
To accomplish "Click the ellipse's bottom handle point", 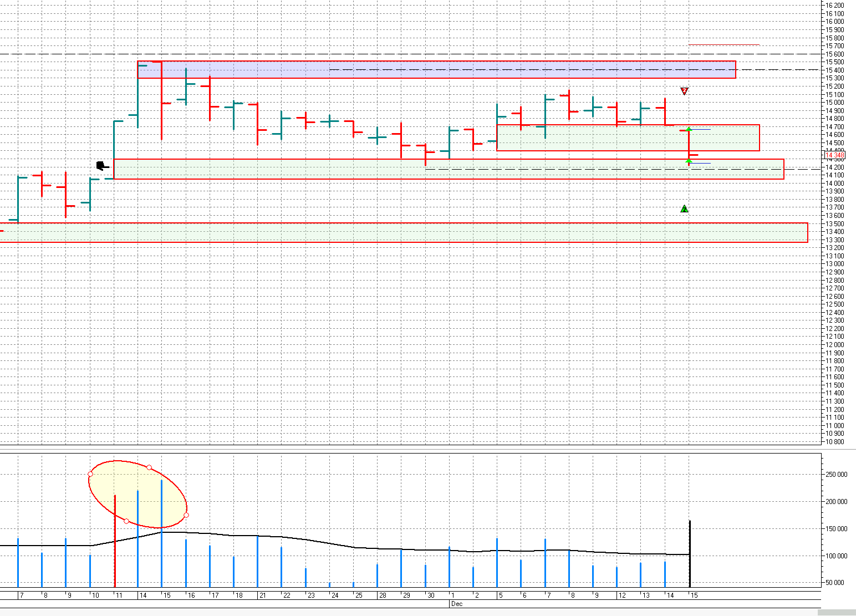I will coord(126,521).
